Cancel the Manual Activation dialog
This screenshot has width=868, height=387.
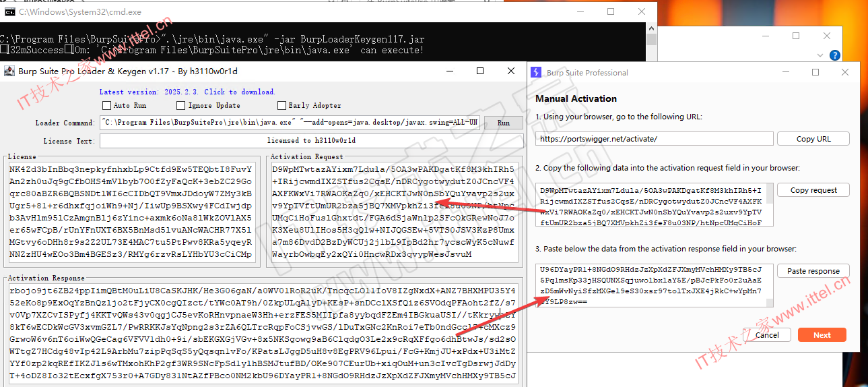(x=767, y=335)
